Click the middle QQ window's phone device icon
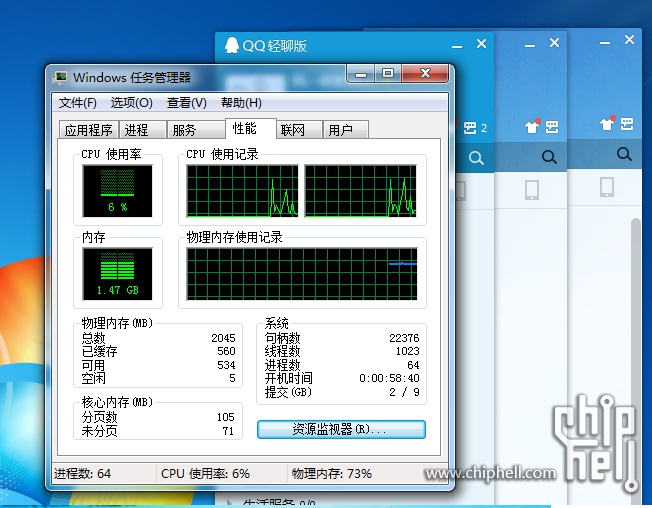This screenshot has height=508, width=652. pyautogui.click(x=532, y=190)
